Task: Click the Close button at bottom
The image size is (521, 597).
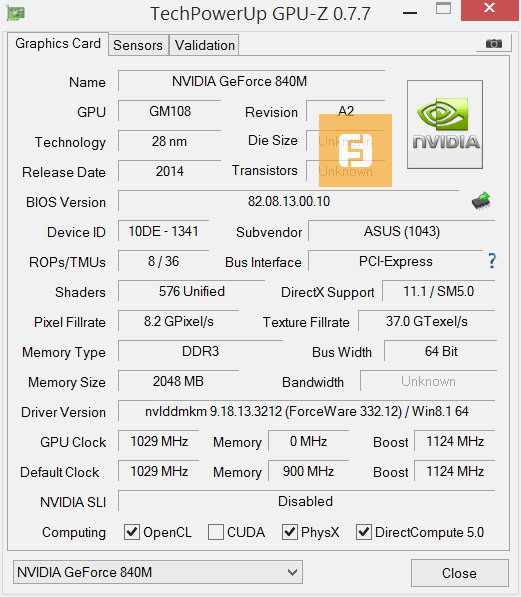Action: point(460,573)
